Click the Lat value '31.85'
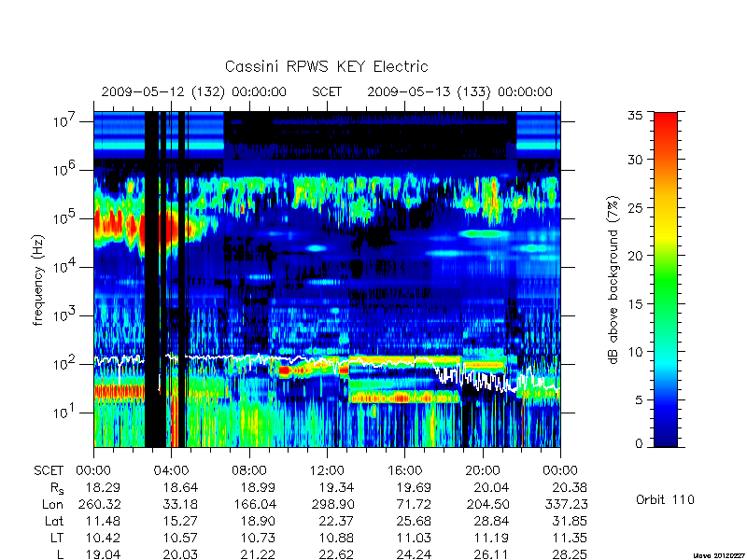The width and height of the screenshot is (747, 560). click(569, 521)
